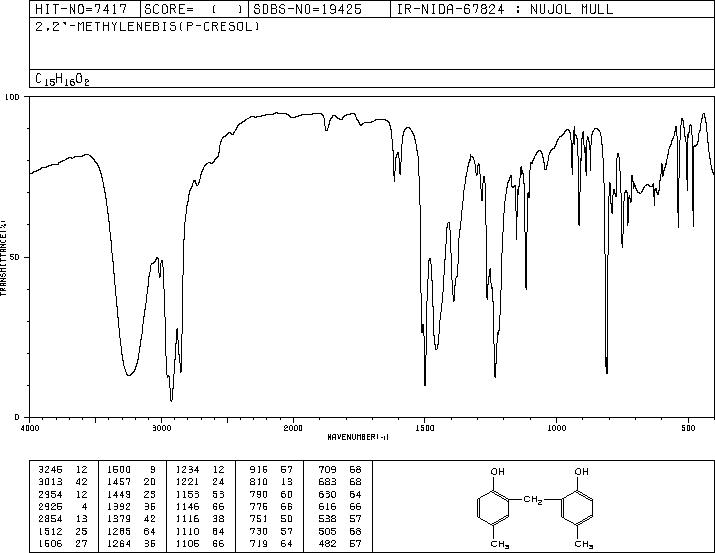
Task: Select peak table entry 730
Action: (x=259, y=531)
